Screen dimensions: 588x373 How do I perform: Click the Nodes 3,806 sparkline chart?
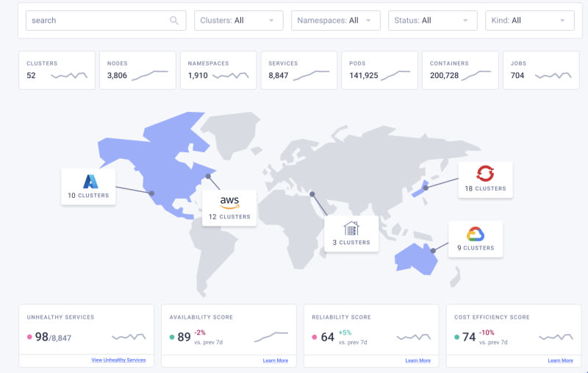[x=150, y=75]
